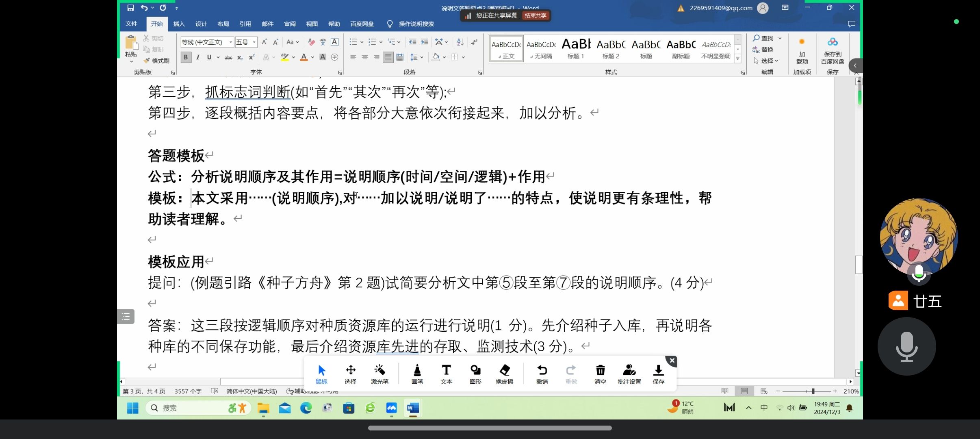
Task: Toggle italic formatting
Action: pos(197,57)
